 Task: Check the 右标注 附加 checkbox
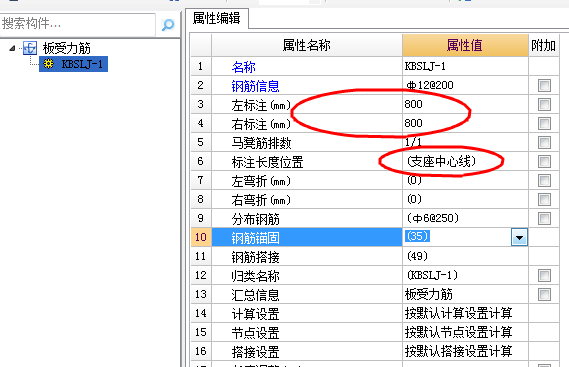click(x=544, y=123)
